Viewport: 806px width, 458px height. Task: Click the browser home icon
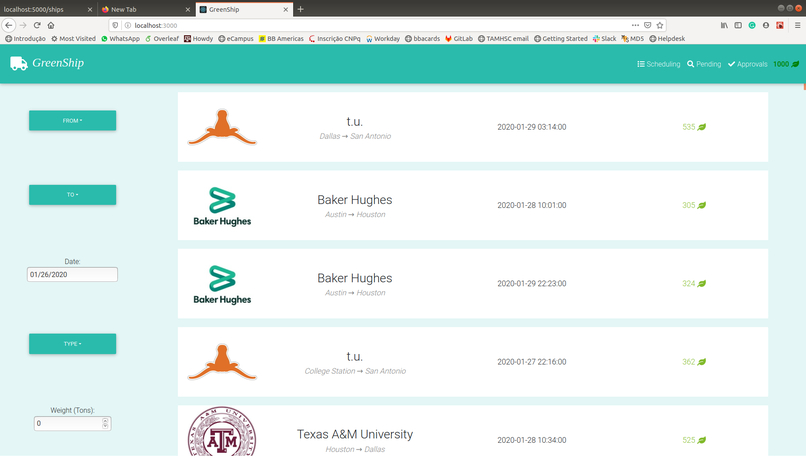[x=51, y=25]
